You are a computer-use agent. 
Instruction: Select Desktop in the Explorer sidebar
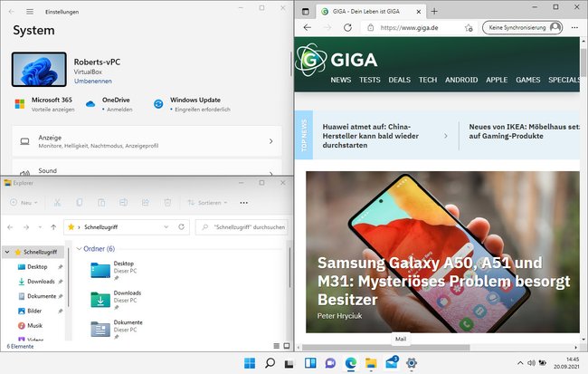37,267
